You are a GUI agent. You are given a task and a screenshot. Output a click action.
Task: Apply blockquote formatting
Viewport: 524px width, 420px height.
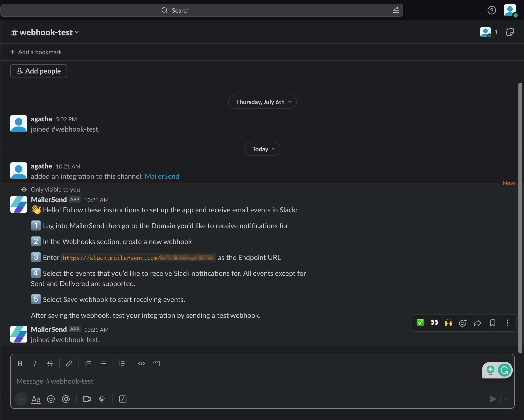point(122,363)
